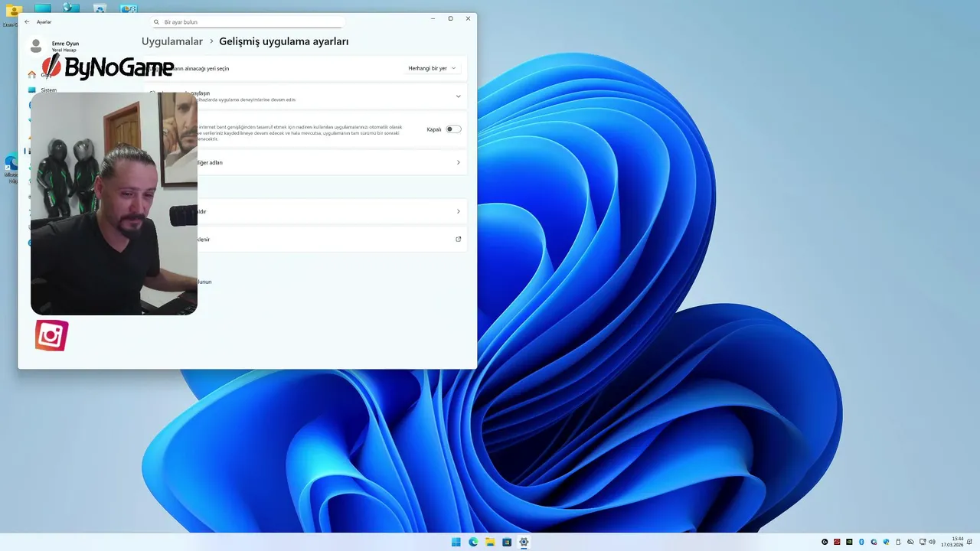The height and width of the screenshot is (551, 980).
Task: Open the clock showing 15:44
Action: click(952, 542)
